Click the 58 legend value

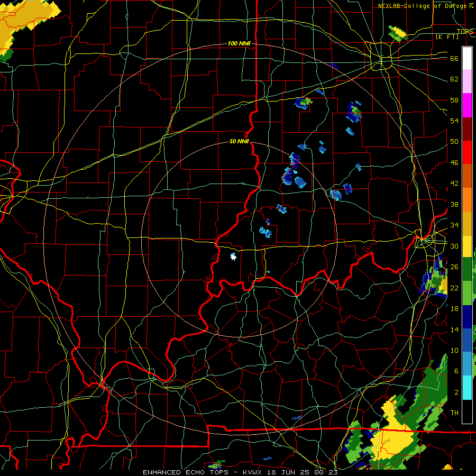tap(454, 100)
